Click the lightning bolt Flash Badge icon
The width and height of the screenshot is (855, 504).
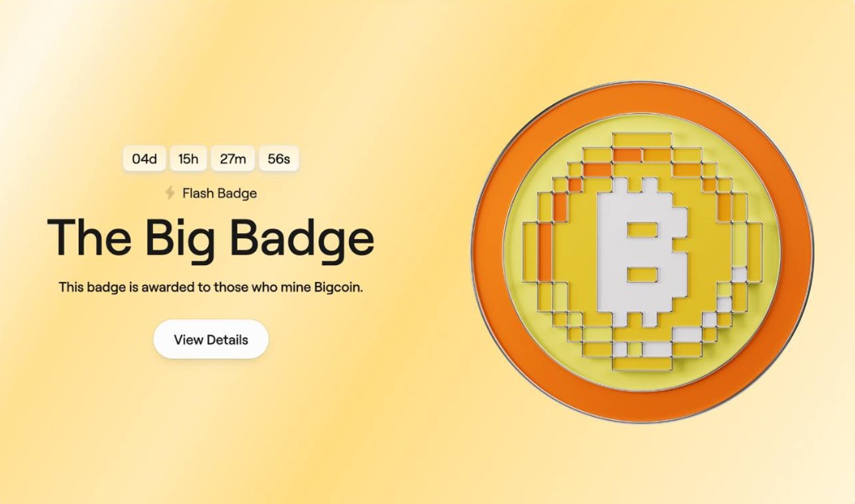point(171,193)
